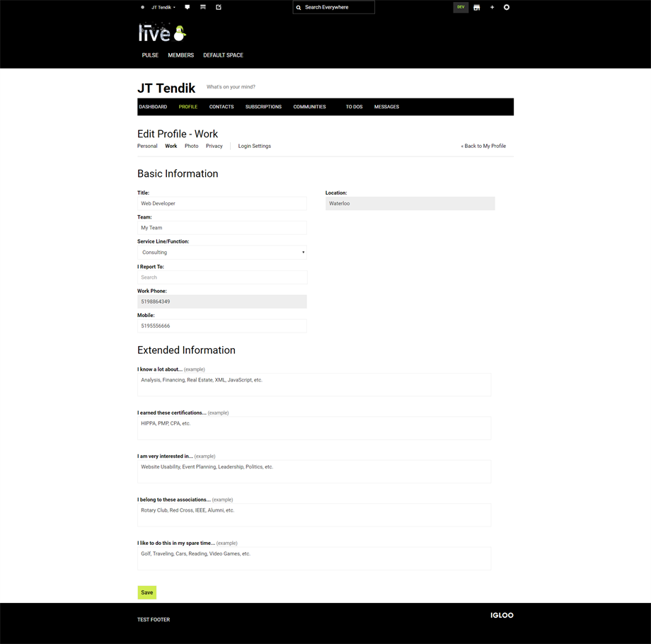Click the I Report To search field
651x644 pixels.
pos(222,277)
